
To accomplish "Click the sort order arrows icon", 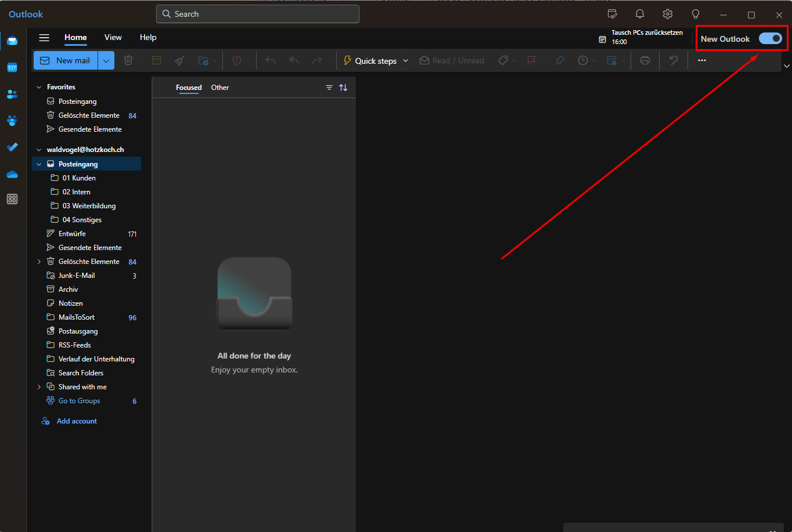I will [x=343, y=88].
